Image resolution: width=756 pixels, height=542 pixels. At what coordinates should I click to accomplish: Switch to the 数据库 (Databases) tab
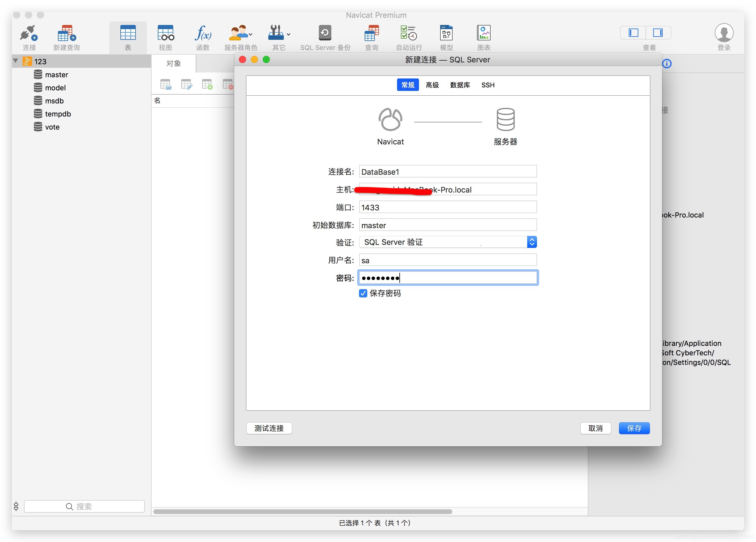pos(460,85)
